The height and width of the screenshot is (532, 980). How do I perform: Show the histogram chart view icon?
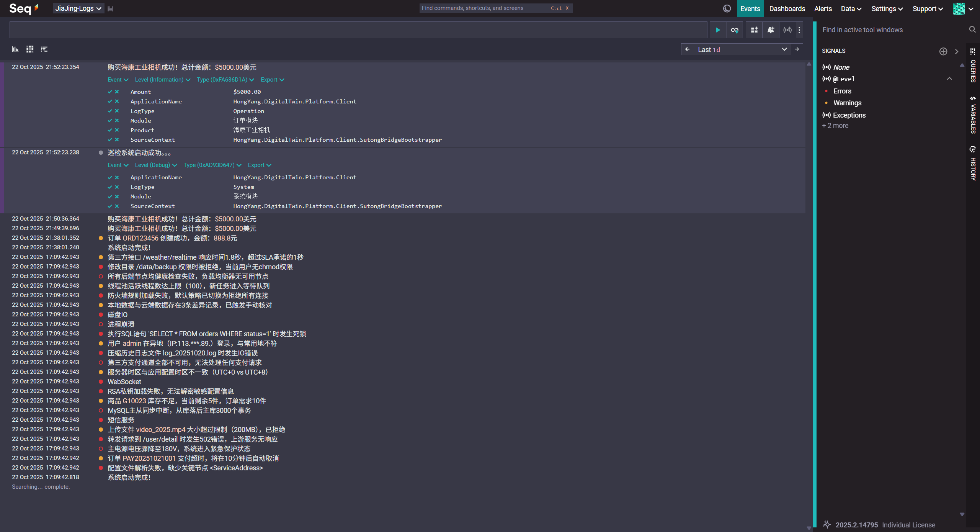[15, 49]
